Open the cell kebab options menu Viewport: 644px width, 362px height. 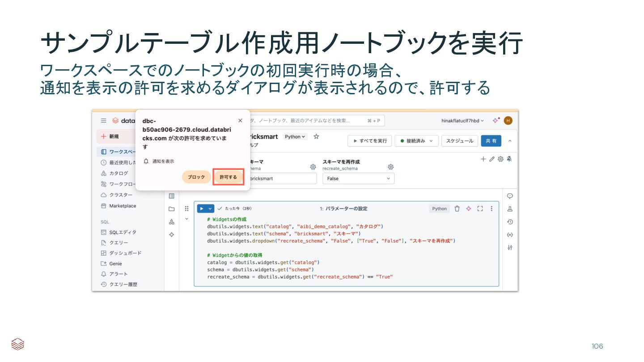[491, 209]
